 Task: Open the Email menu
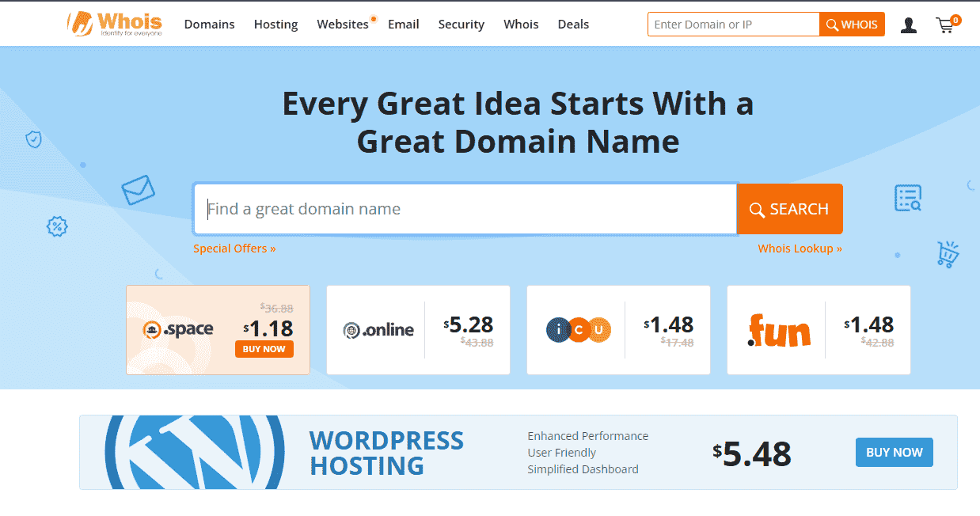[404, 25]
